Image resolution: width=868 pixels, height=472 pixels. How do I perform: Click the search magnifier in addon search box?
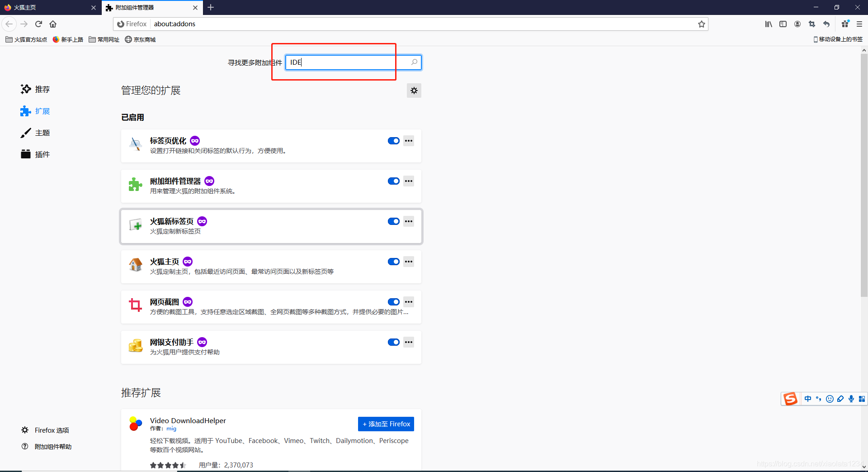[x=414, y=62]
